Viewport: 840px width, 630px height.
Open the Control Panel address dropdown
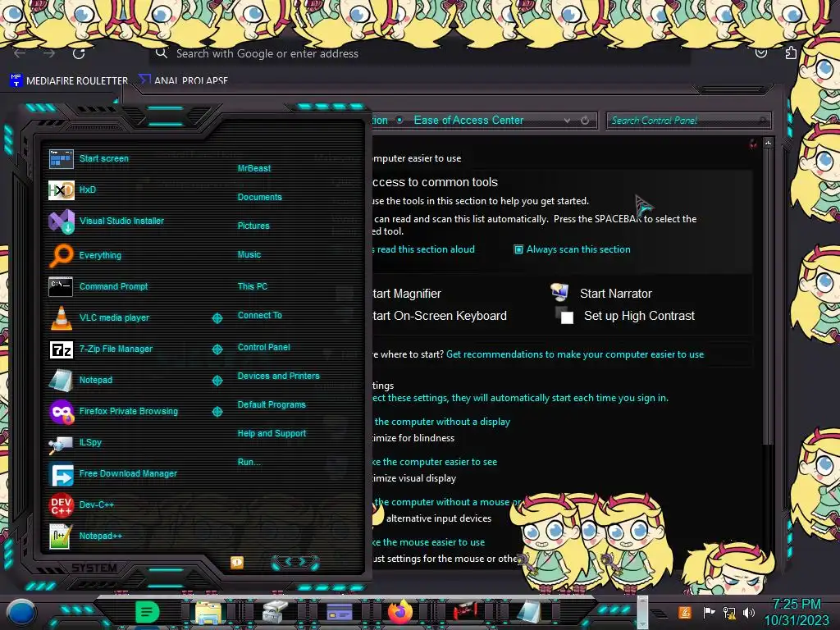click(567, 121)
